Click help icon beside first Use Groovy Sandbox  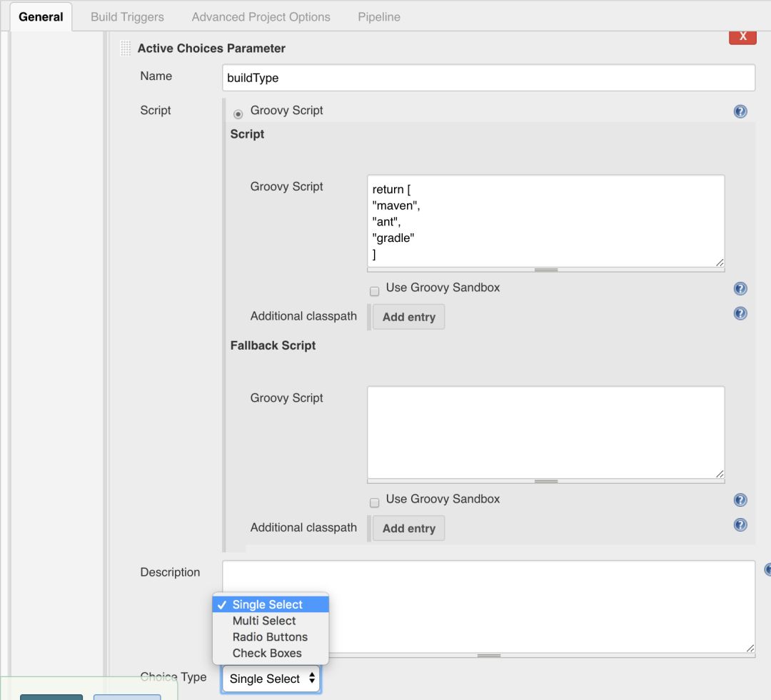[740, 288]
